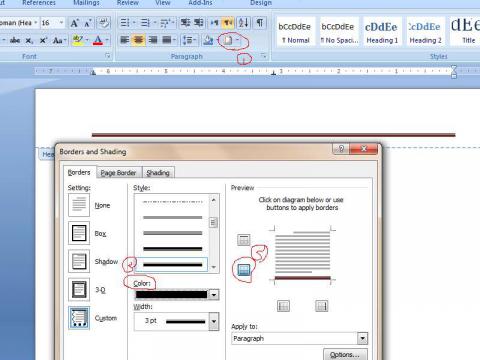
Task: Click the Align Text Left icon
Action: 124,40
